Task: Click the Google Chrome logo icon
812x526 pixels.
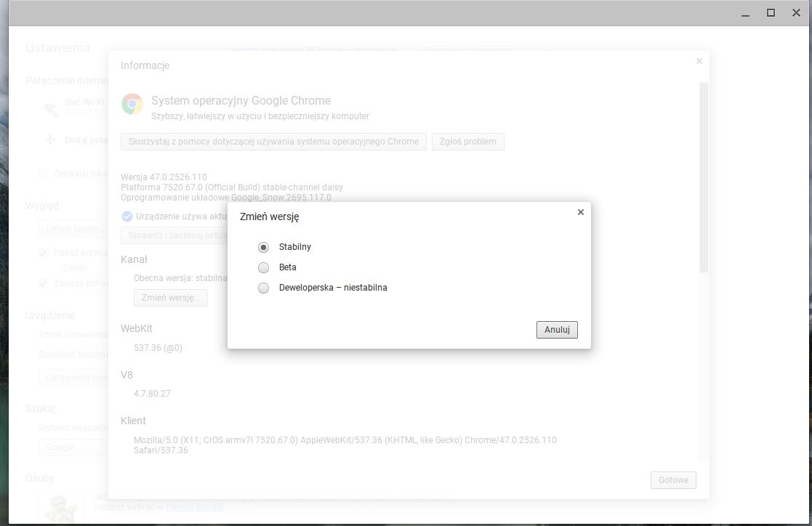Action: pyautogui.click(x=132, y=104)
